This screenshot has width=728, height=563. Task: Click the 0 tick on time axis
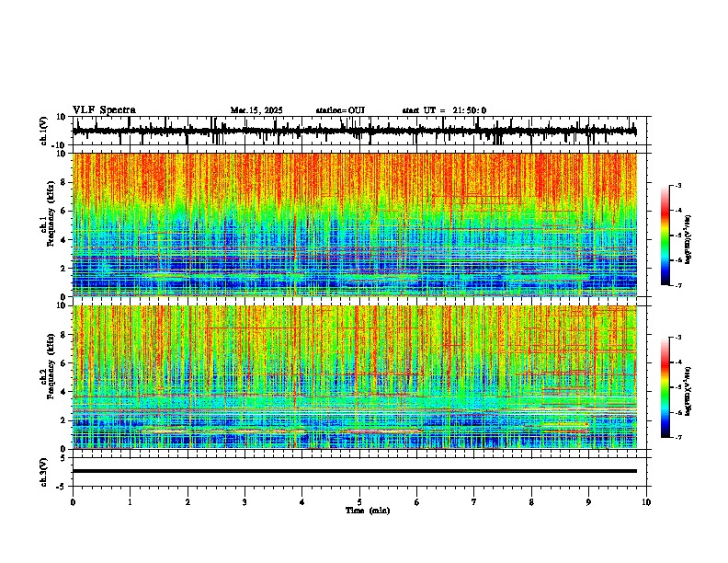73,502
